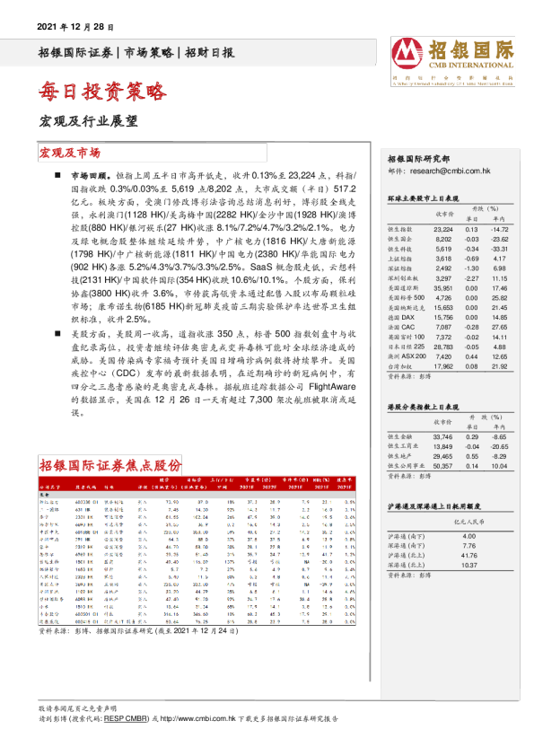534x756 pixels.
Task: Select the 恒生科技 closing value 5,619
Action: click(x=443, y=250)
